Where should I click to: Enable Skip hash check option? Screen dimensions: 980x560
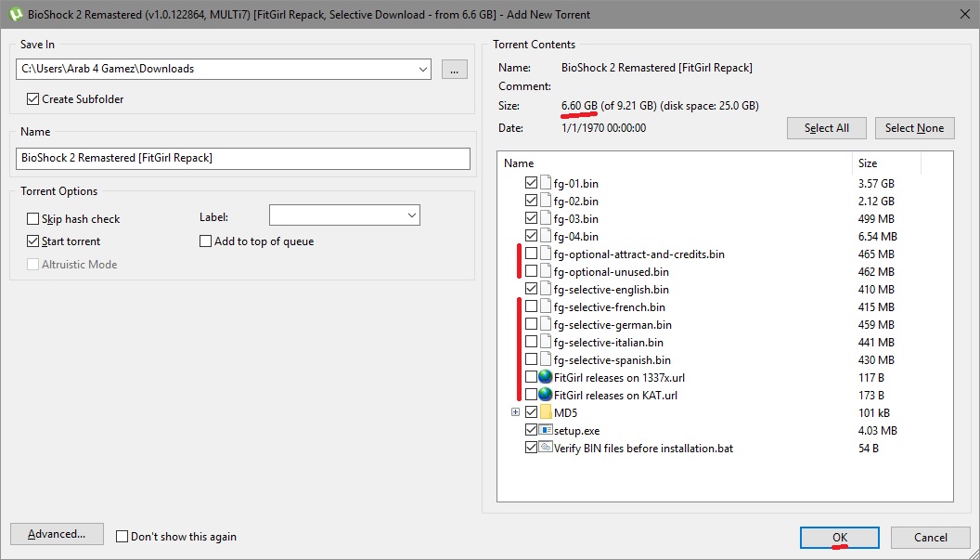(33, 219)
